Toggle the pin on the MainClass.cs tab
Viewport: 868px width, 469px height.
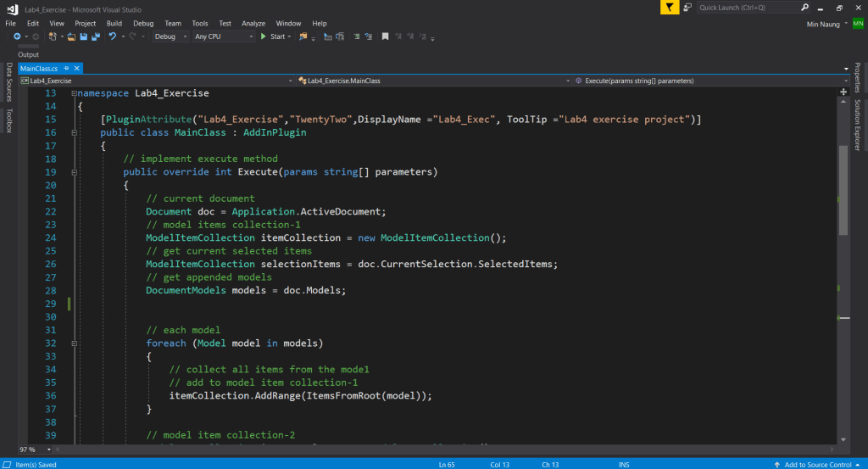(66, 67)
